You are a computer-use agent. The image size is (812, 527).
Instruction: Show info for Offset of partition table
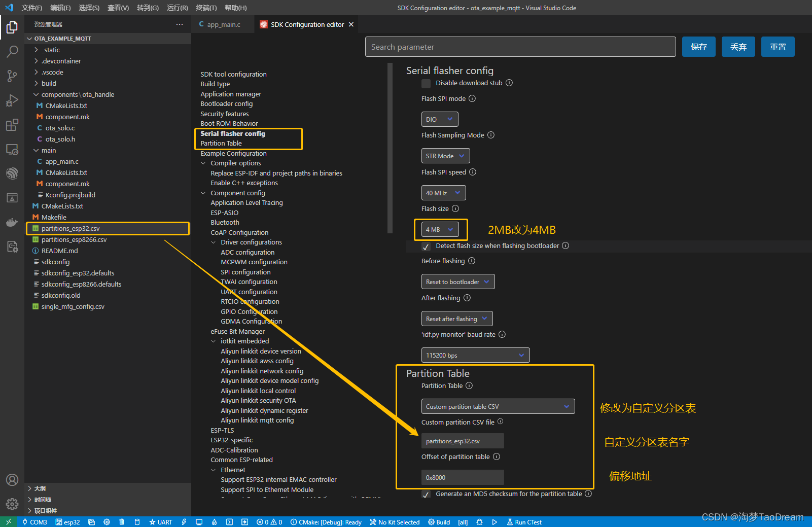click(497, 456)
